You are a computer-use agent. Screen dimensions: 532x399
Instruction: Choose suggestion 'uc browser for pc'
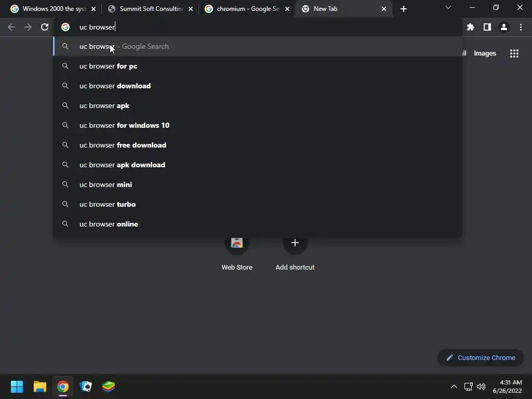coord(258,66)
